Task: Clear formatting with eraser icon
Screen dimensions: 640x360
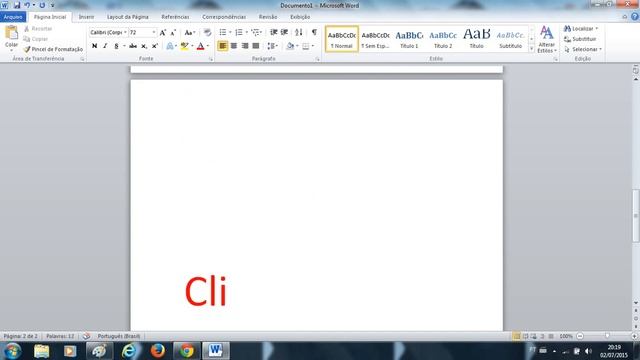Action: click(x=207, y=33)
